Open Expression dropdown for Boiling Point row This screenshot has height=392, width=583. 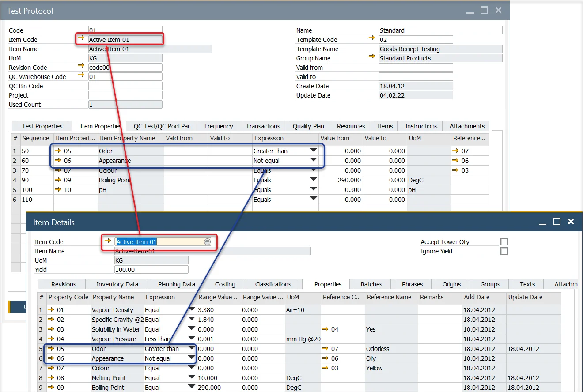[x=313, y=180]
